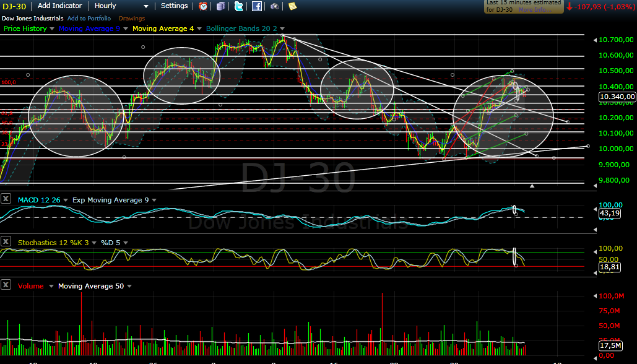The width and height of the screenshot is (637, 364).
Task: Click the 10.700,00 price axis label
Action: [x=616, y=40]
